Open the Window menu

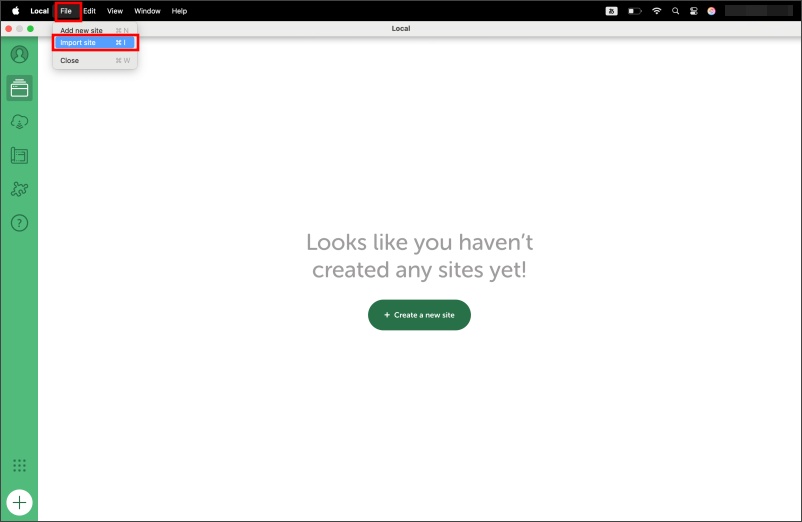click(147, 11)
